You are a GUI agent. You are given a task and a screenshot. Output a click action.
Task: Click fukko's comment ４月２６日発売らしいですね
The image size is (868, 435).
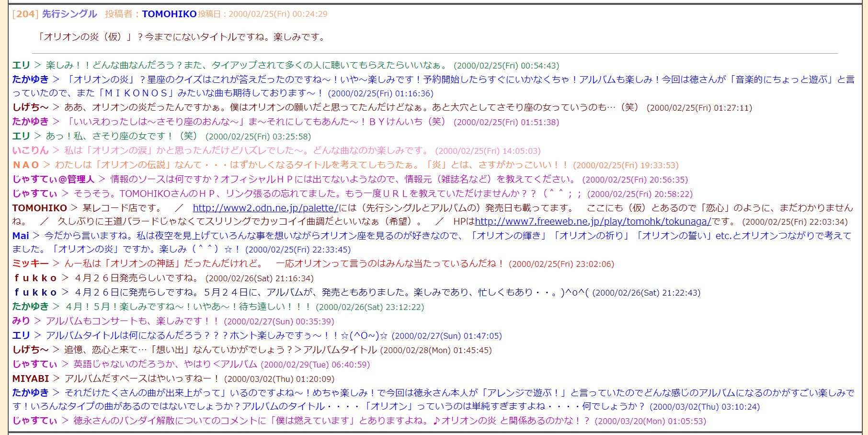click(x=137, y=278)
